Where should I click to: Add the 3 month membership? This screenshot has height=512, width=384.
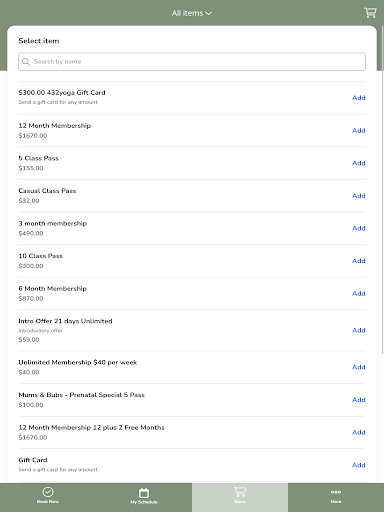(x=359, y=228)
